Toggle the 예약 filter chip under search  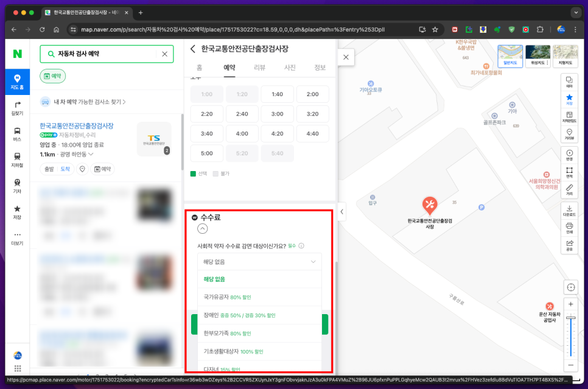tap(53, 76)
